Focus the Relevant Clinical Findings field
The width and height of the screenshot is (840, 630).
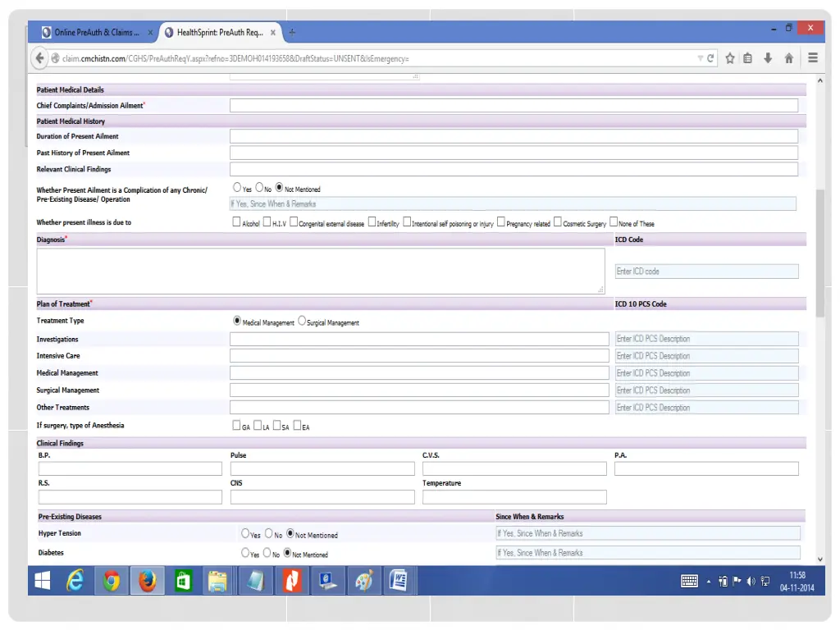coord(514,169)
